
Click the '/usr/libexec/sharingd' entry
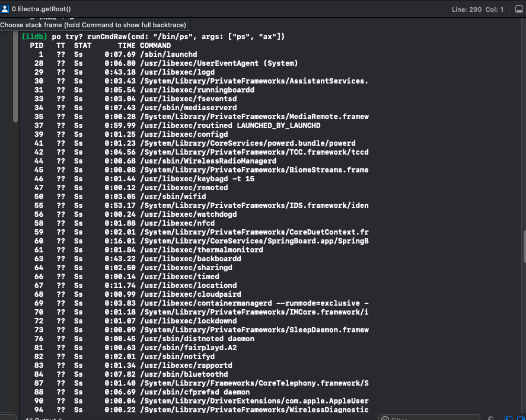click(x=186, y=268)
